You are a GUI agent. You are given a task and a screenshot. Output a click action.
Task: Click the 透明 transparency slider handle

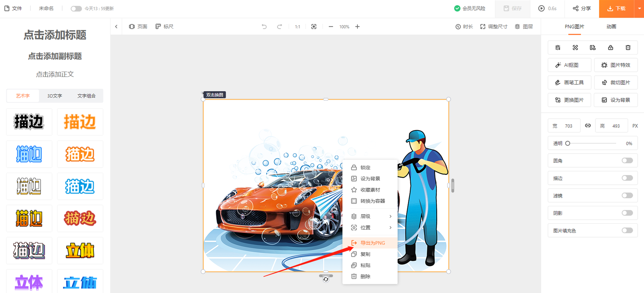click(x=568, y=143)
